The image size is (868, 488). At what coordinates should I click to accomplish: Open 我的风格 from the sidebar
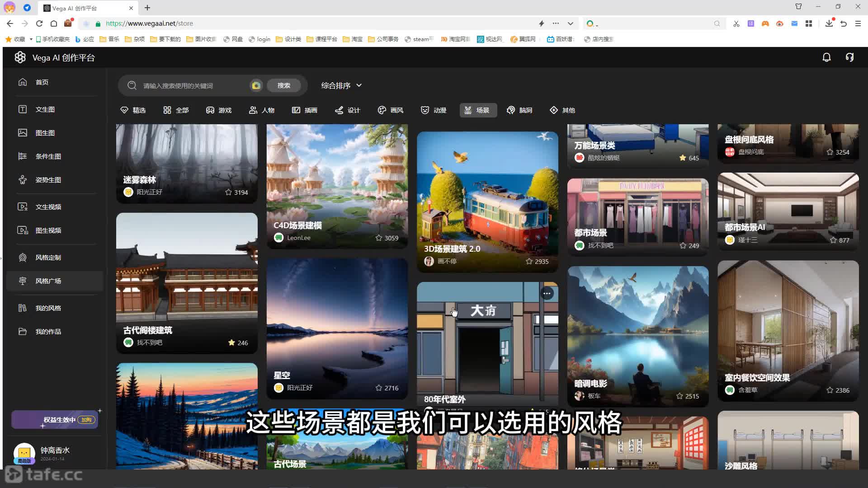click(48, 308)
